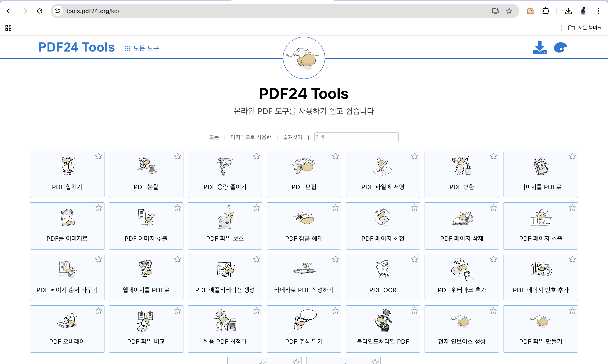Viewport: 608px width, 364px height.
Task: Favorite the PDF 합치기 tile with its star
Action: click(99, 156)
